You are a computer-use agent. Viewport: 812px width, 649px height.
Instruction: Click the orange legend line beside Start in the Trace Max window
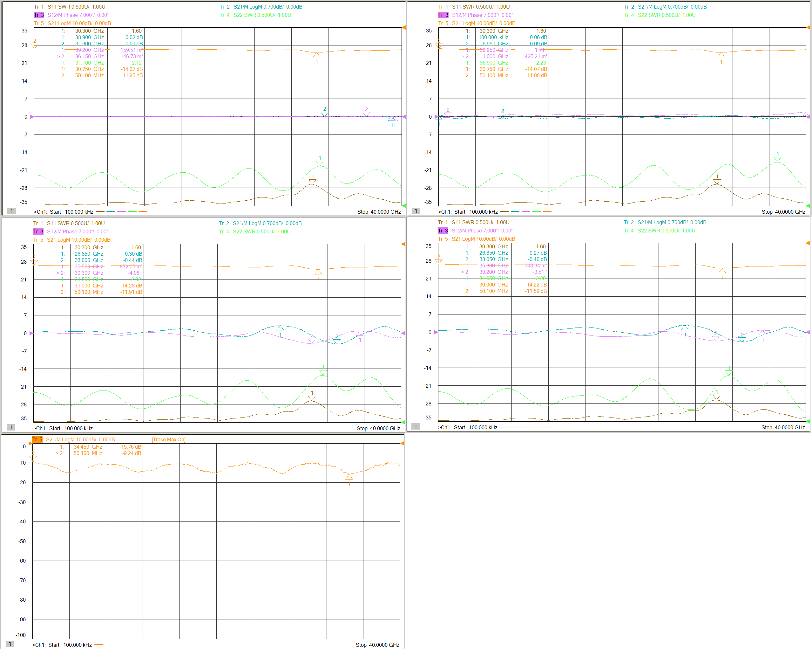coord(98,645)
